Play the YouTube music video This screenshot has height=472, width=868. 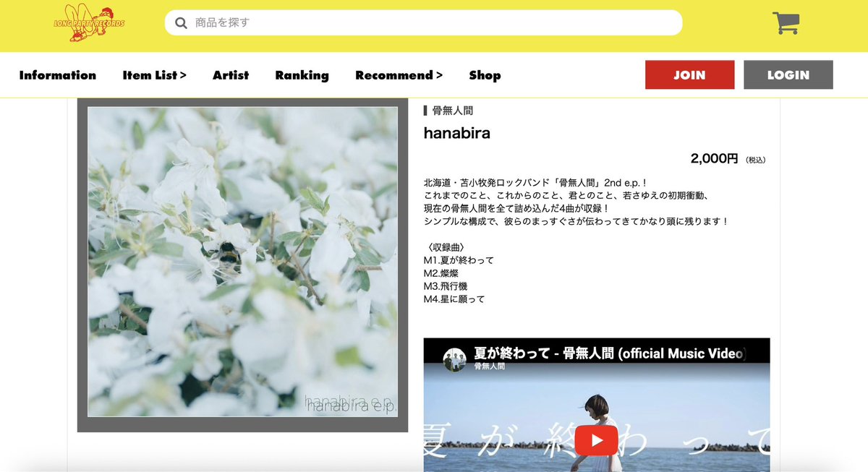coord(596,440)
